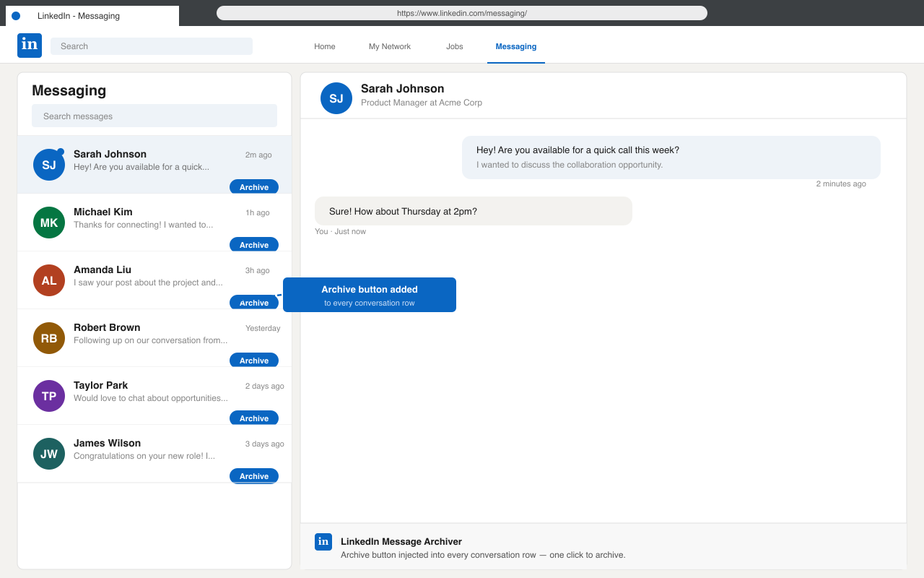924x578 pixels.
Task: Click the LinkedIn Message Archiver extension icon
Action: (323, 541)
